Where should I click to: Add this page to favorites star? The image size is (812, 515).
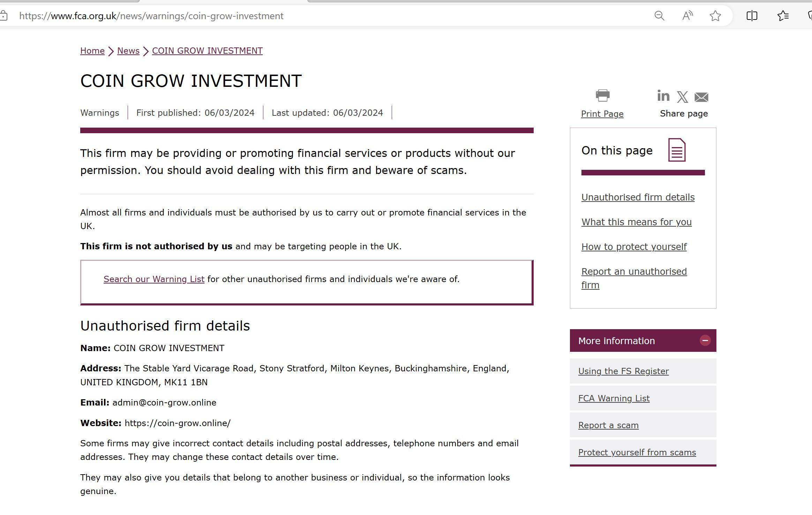[715, 16]
